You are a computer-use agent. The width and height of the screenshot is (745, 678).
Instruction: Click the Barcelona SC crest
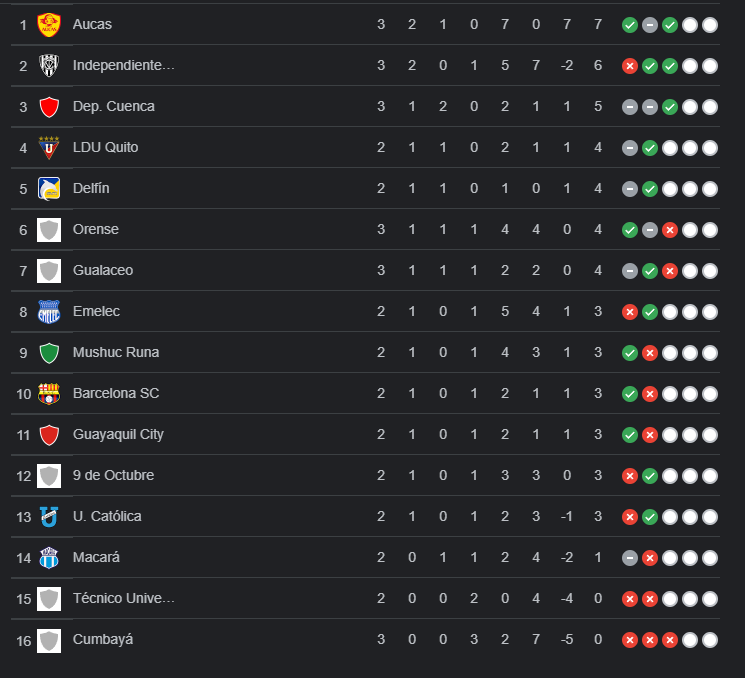tap(49, 394)
